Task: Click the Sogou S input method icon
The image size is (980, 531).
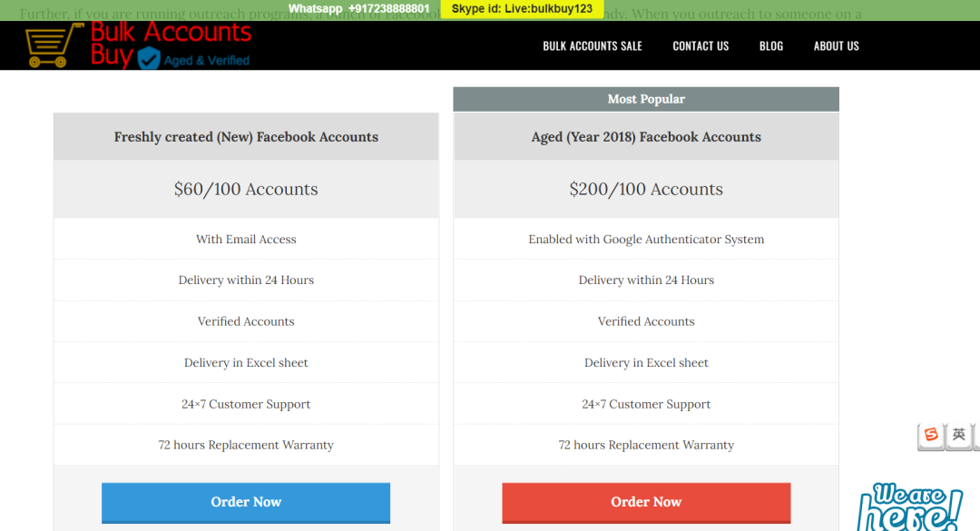Action: pyautogui.click(x=931, y=435)
